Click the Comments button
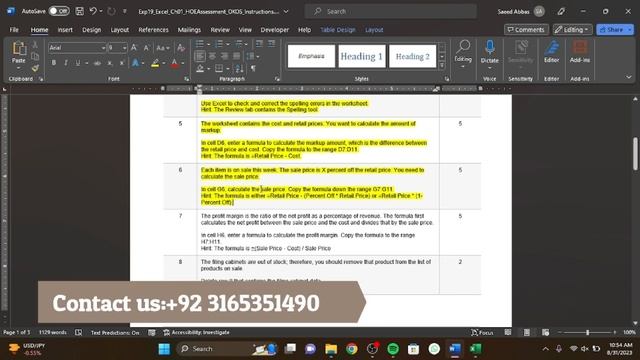The height and width of the screenshot is (360, 640). coord(526,30)
